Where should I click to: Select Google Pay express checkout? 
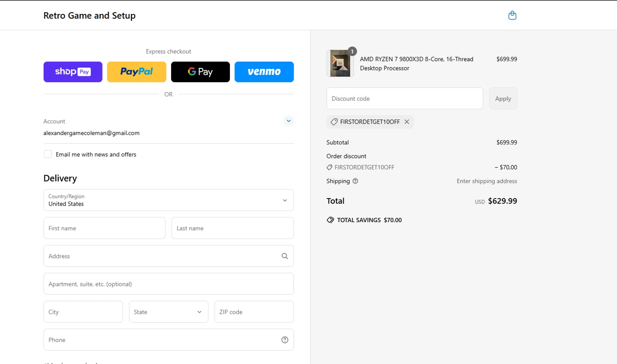(x=200, y=72)
